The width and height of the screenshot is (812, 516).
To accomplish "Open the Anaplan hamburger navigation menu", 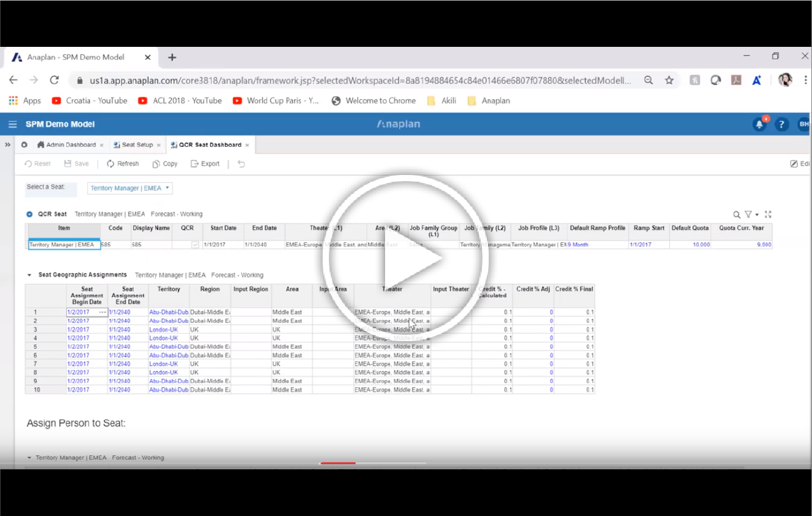I will point(12,124).
